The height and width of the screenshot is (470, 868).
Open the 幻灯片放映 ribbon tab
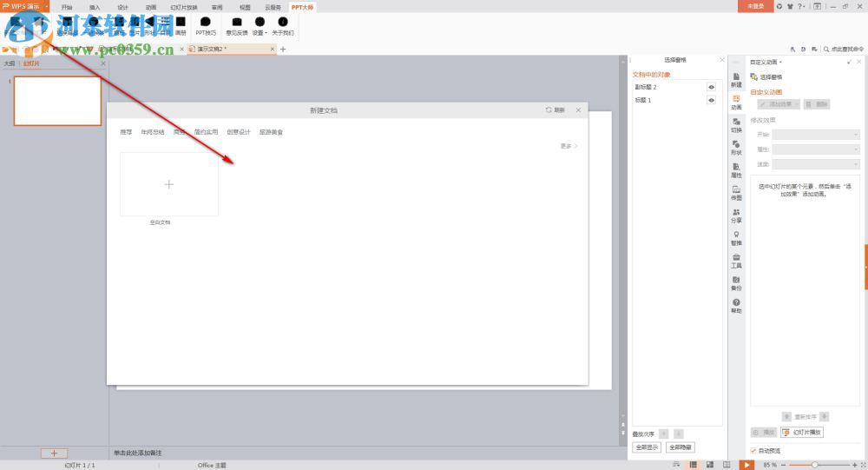click(x=184, y=7)
